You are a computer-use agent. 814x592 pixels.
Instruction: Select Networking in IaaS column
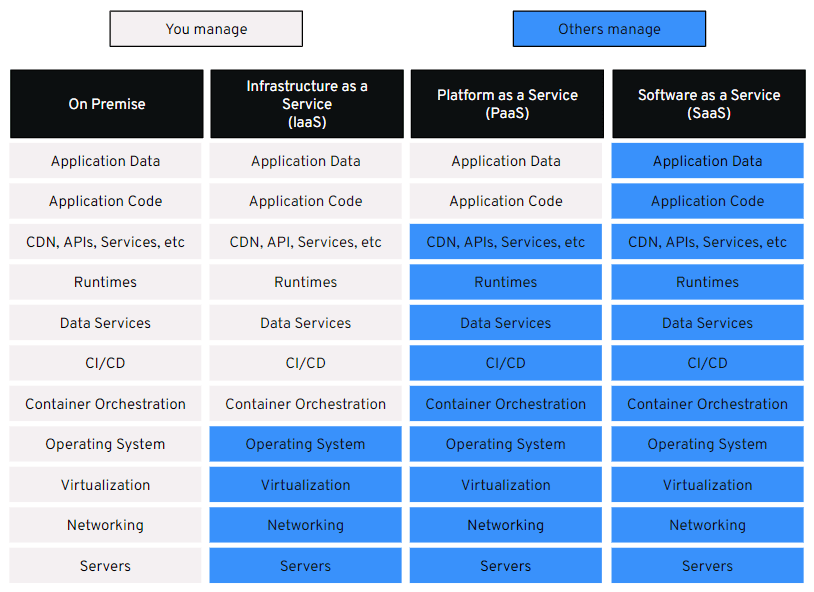pos(306,525)
